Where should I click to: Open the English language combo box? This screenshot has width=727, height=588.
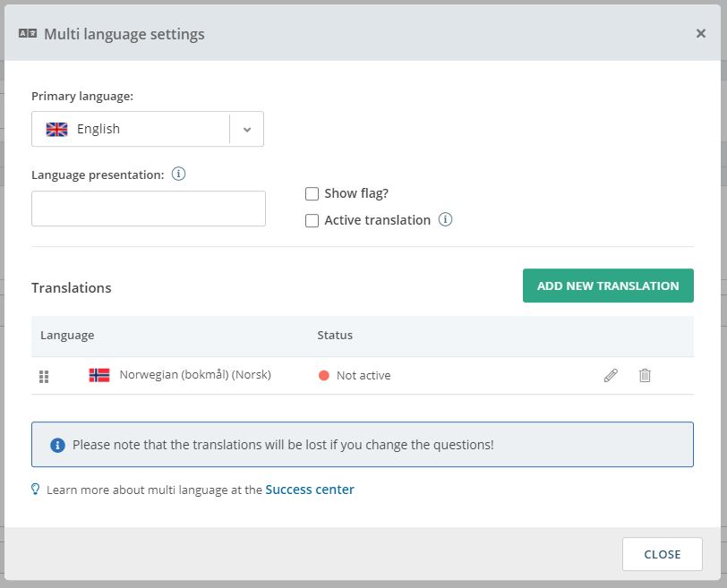(x=148, y=129)
